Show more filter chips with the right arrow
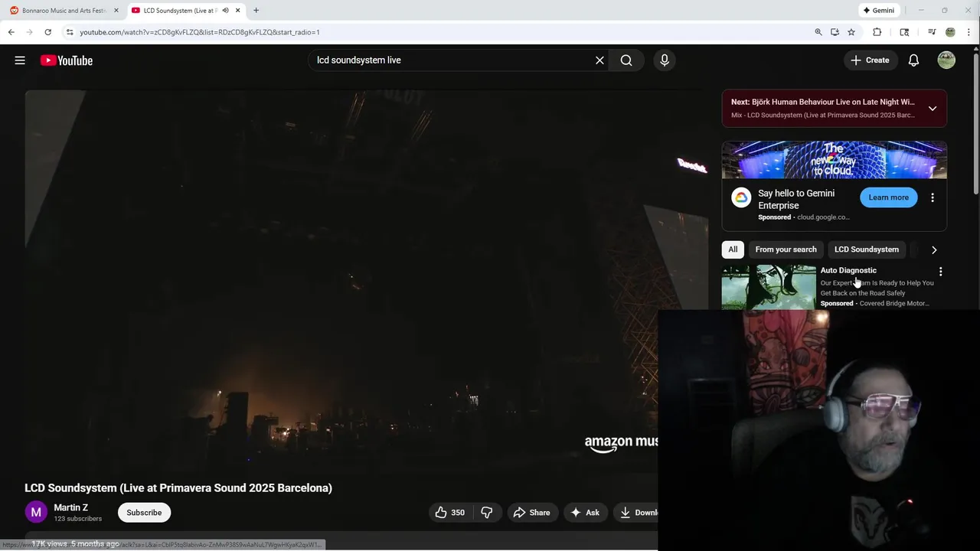The image size is (980, 551). [934, 249]
